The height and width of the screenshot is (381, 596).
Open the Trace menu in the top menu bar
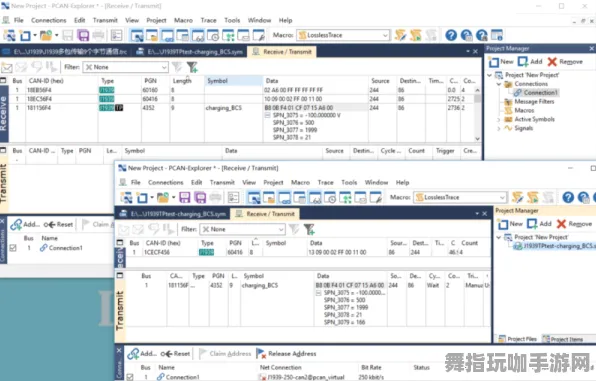[x=208, y=20]
